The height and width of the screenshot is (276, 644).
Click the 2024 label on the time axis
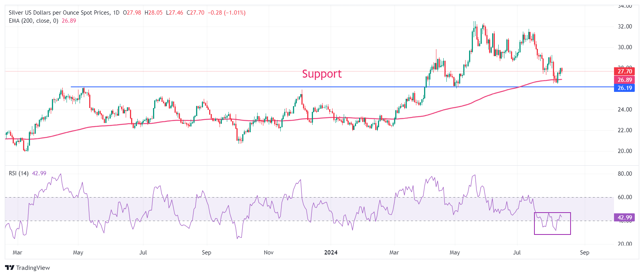331,253
